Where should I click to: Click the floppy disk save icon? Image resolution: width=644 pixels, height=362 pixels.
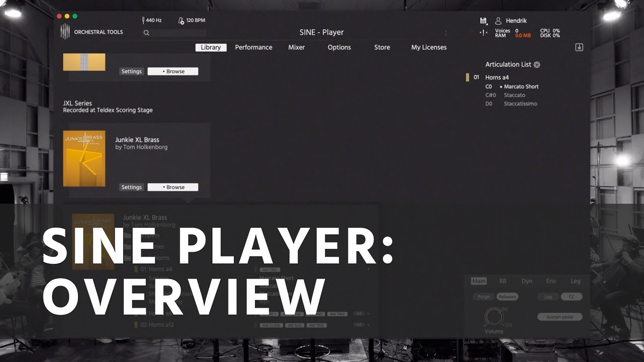484,21
